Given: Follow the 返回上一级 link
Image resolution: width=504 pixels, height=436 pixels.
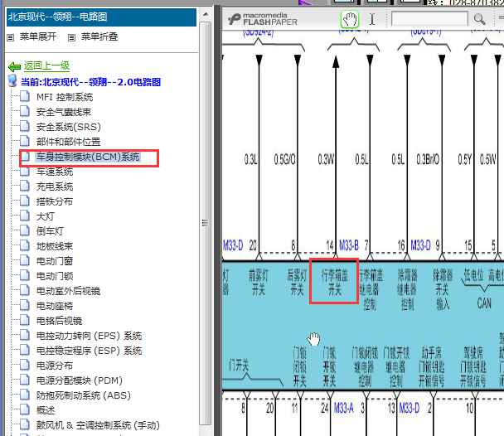Looking at the screenshot, I should [46, 65].
